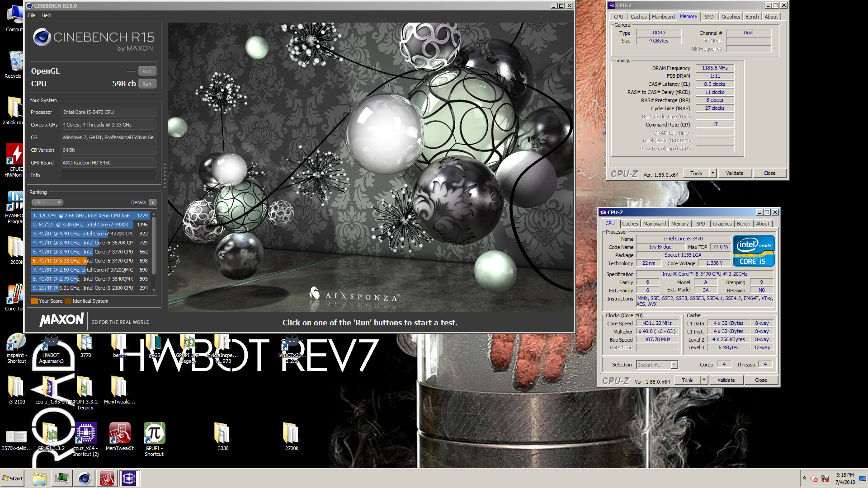Click the system clock 3:15 PM
868x488 pixels.
(845, 475)
